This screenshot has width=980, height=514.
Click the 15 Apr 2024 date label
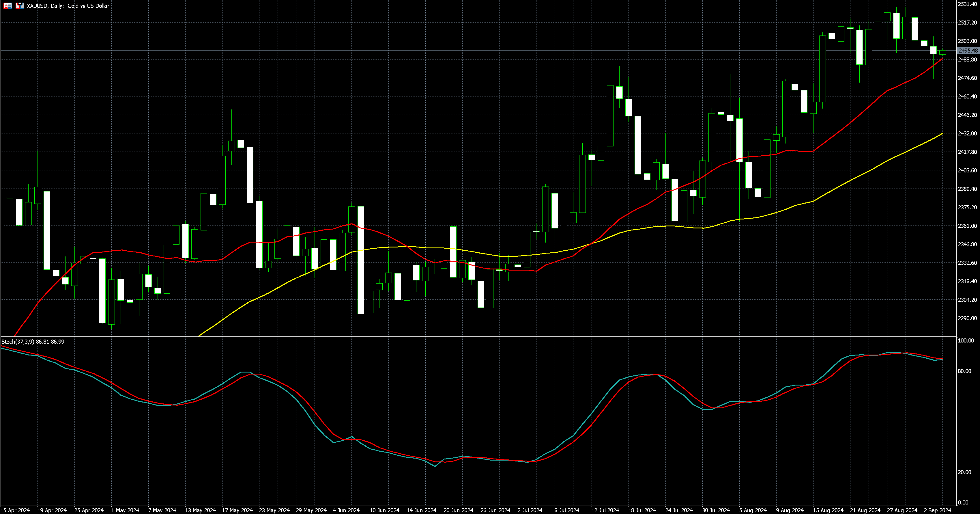point(15,510)
